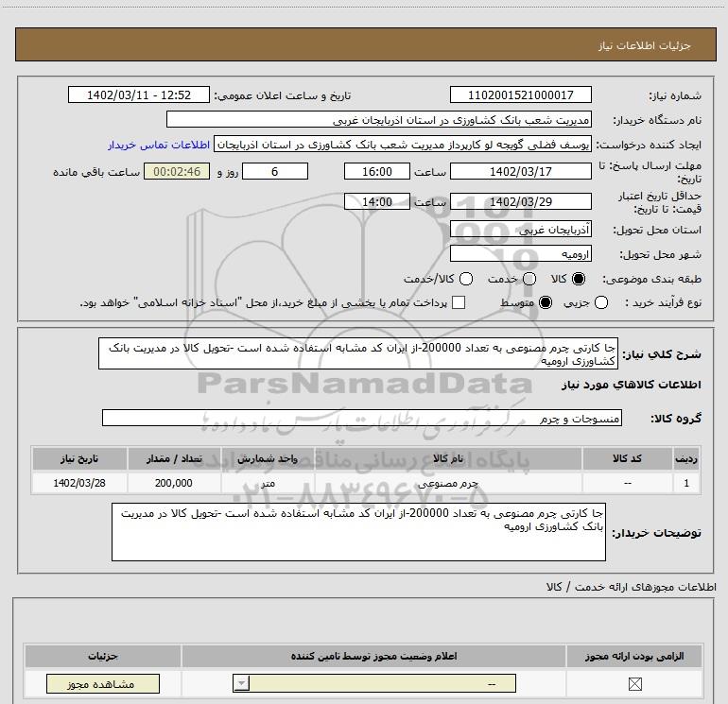Viewport: 728px width, 704px height.
Task: Click the need date cell 1402/03/28
Action: [x=79, y=483]
